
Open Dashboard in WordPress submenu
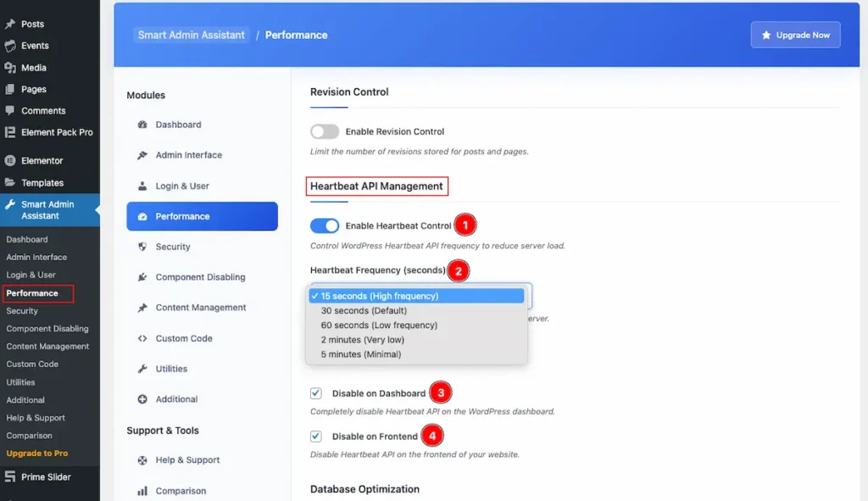coord(26,240)
